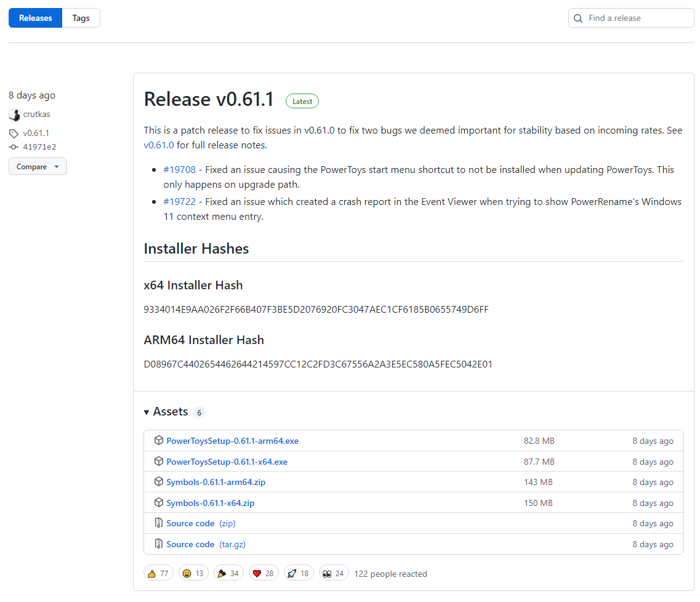Click the x64 Installer Hash heading

[193, 285]
